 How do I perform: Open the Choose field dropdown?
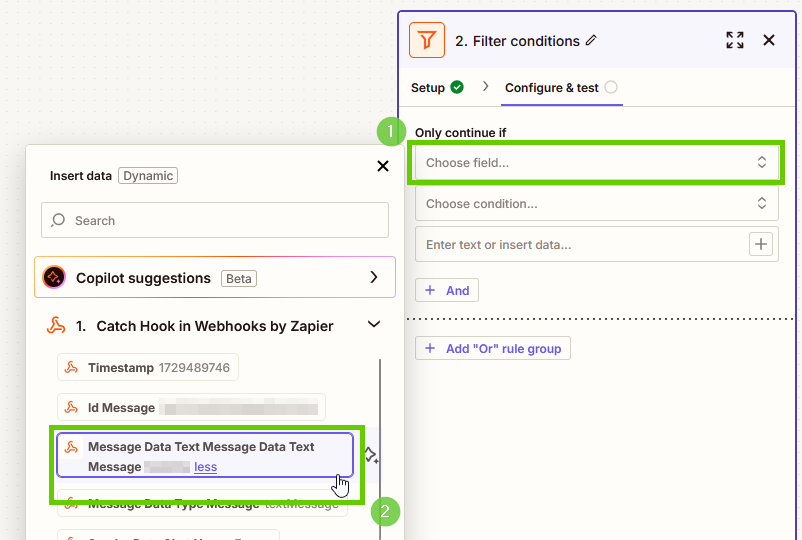(x=596, y=162)
